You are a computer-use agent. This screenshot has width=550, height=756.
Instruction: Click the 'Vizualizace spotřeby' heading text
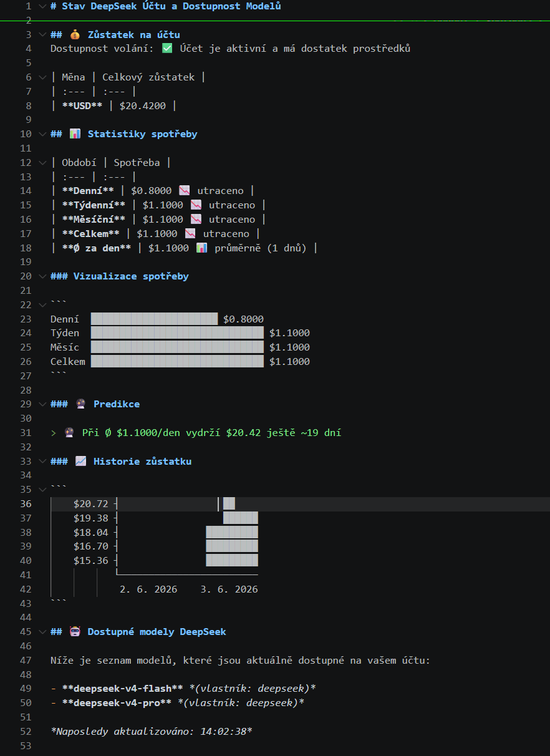131,276
